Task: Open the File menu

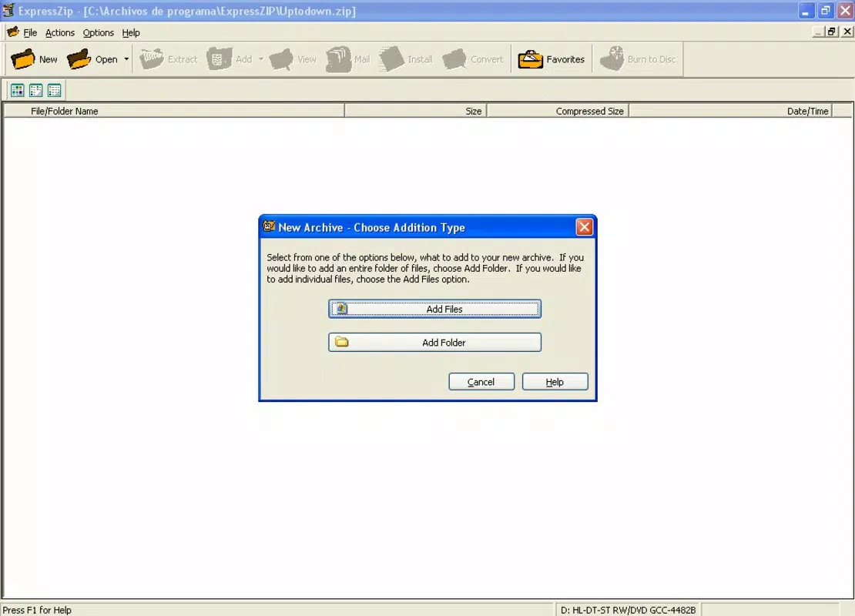Action: (30, 32)
